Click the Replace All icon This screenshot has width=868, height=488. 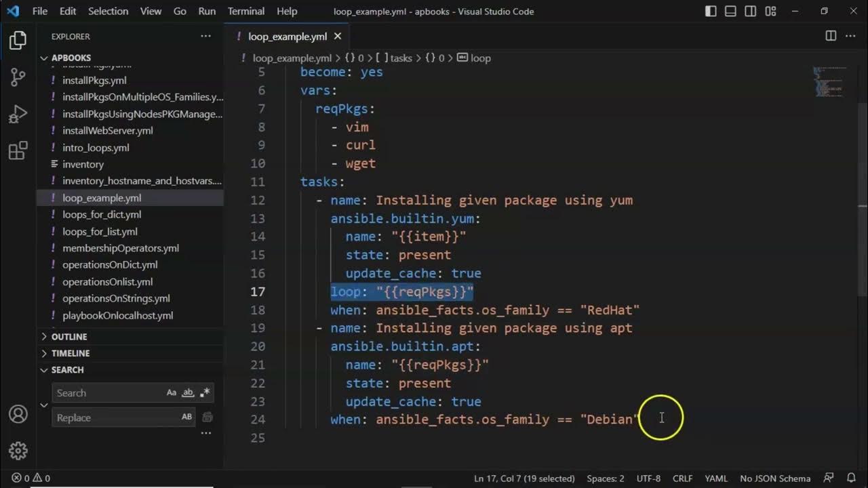click(x=208, y=418)
